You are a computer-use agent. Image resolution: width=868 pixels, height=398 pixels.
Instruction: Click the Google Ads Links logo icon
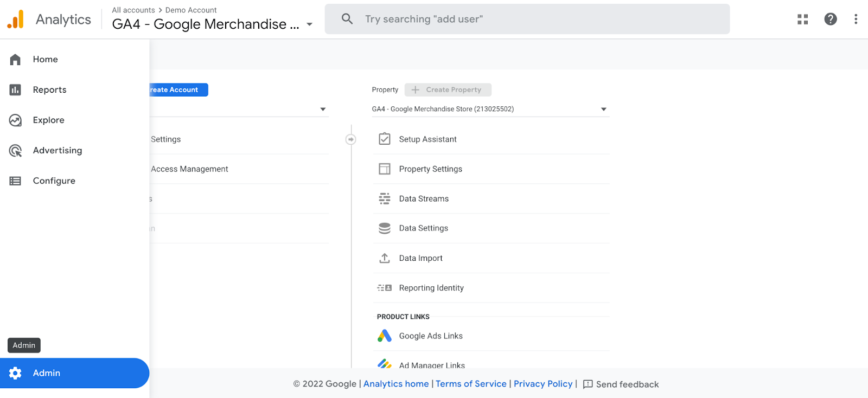[385, 336]
